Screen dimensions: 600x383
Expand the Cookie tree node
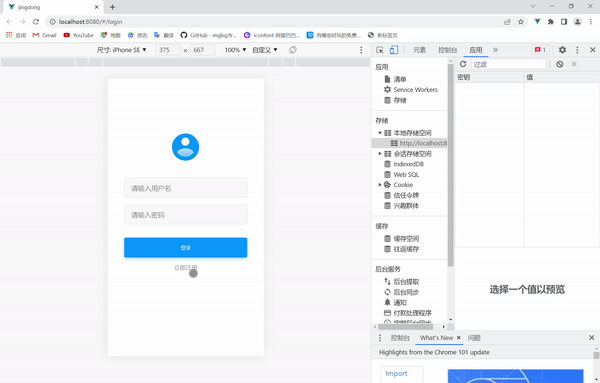(x=380, y=185)
